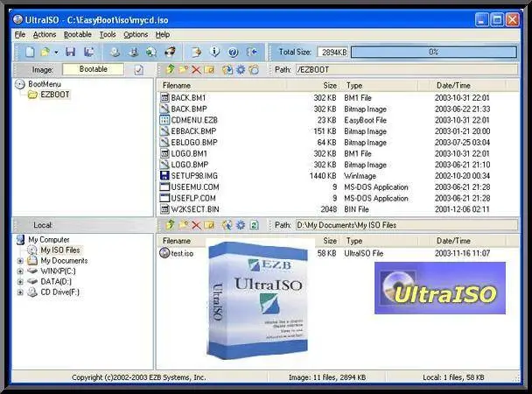Select My ISO Files in Local tree

click(60, 250)
